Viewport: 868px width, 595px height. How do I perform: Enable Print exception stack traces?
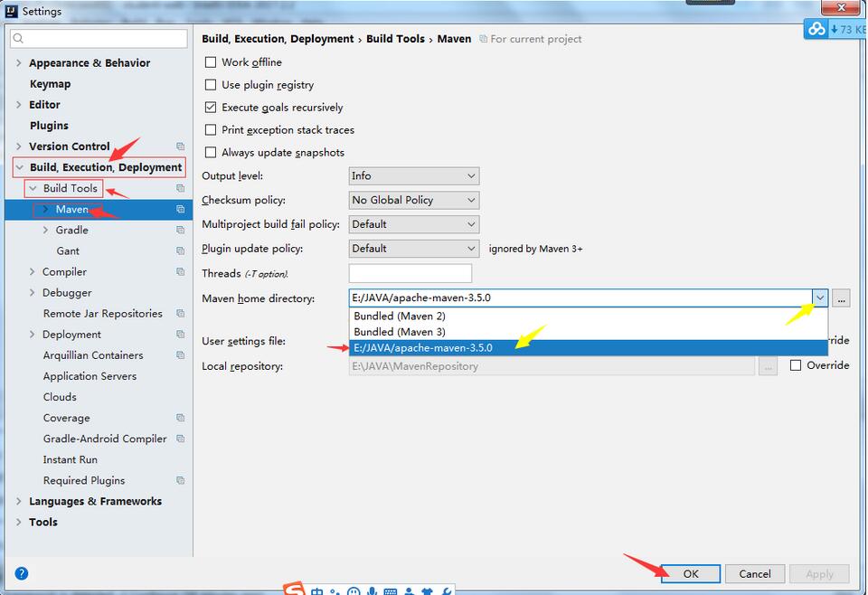coord(211,129)
